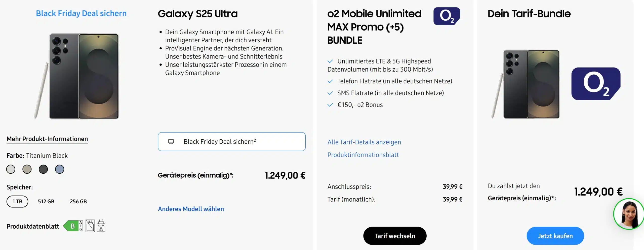Select the 256 GB storage option
The width and height of the screenshot is (644, 250).
(x=78, y=201)
